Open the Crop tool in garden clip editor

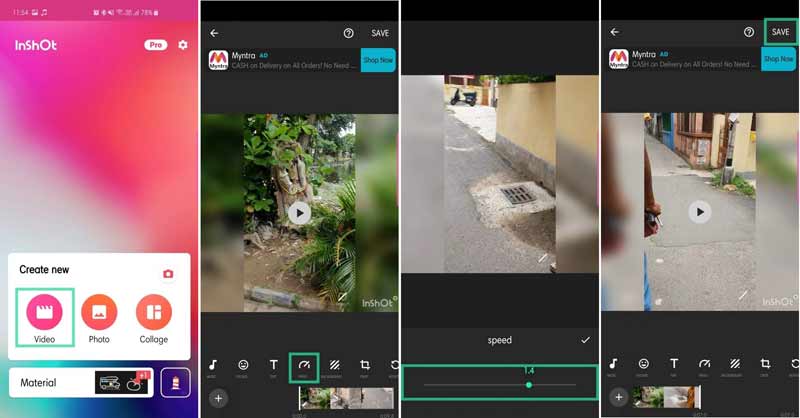[x=365, y=367]
